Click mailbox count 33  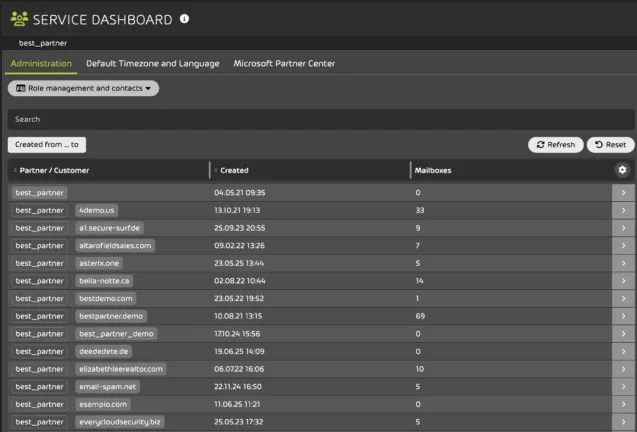pyautogui.click(x=420, y=210)
